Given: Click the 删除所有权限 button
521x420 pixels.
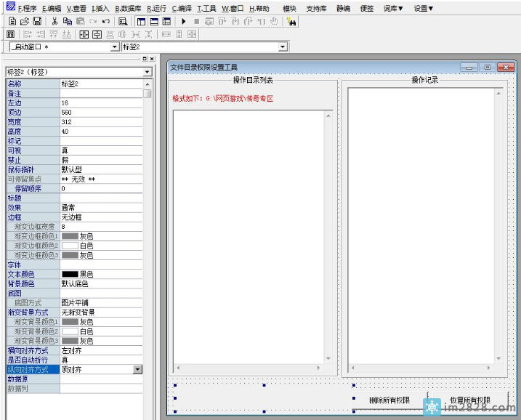Looking at the screenshot, I should tap(389, 400).
